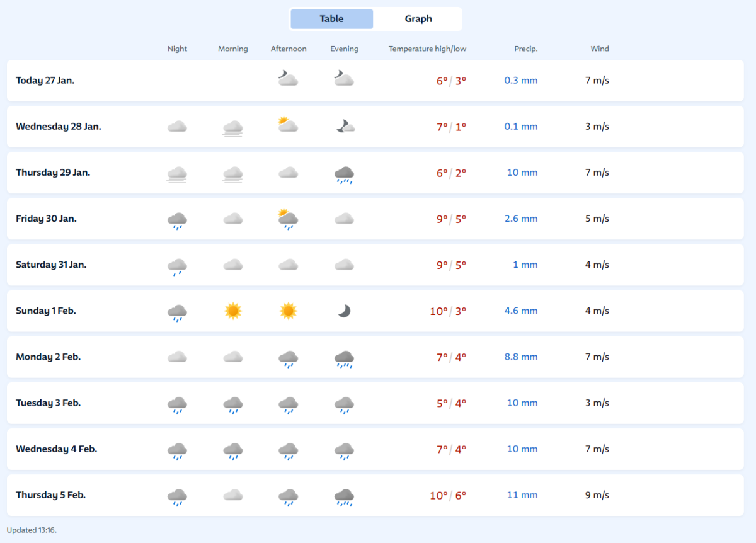756x543 pixels.
Task: Click the 10°/3° temperature for Sunday
Action: coord(448,311)
